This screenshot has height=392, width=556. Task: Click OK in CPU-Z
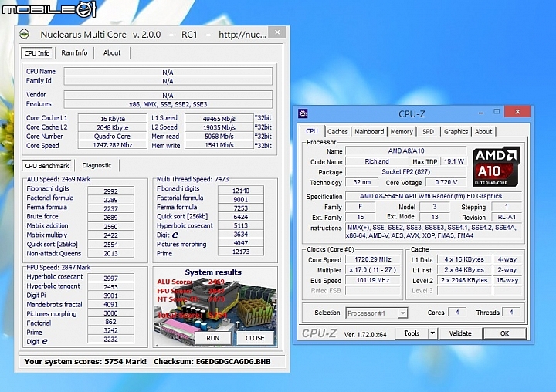click(504, 333)
